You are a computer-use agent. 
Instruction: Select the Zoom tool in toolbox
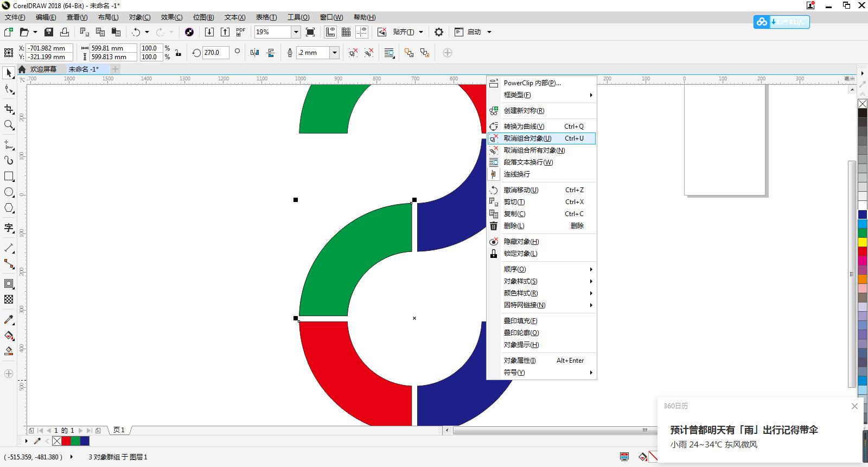(x=9, y=125)
